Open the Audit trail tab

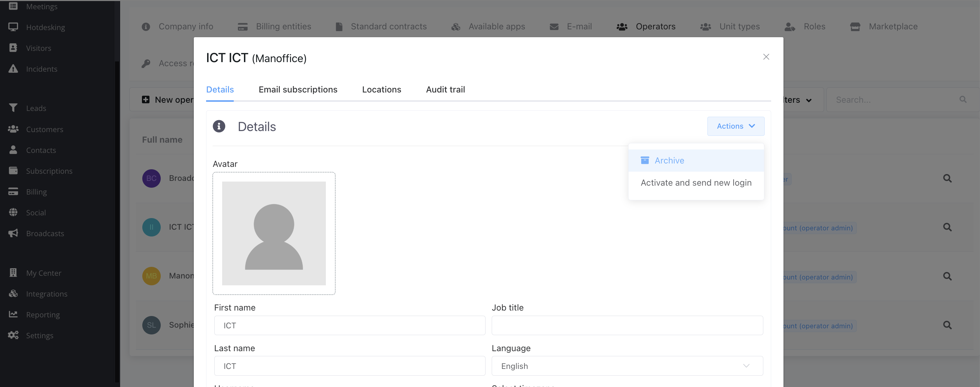click(445, 89)
